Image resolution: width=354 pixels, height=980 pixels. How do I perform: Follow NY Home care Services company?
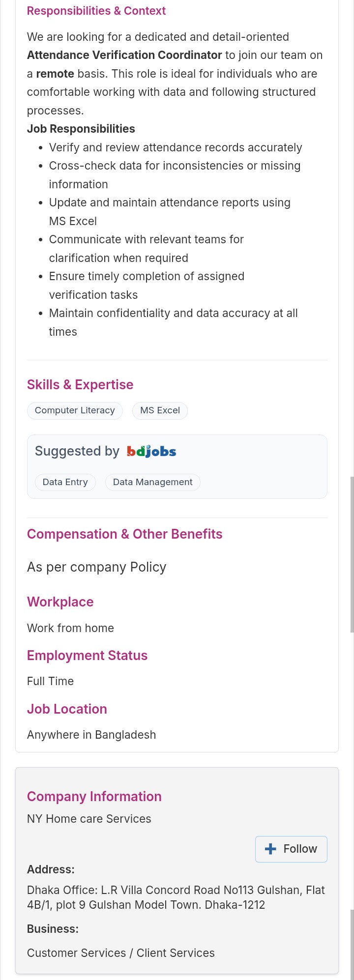coord(291,849)
